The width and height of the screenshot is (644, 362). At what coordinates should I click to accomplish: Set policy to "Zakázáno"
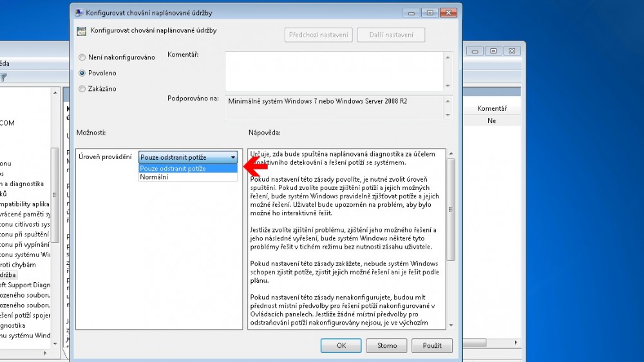[x=82, y=89]
